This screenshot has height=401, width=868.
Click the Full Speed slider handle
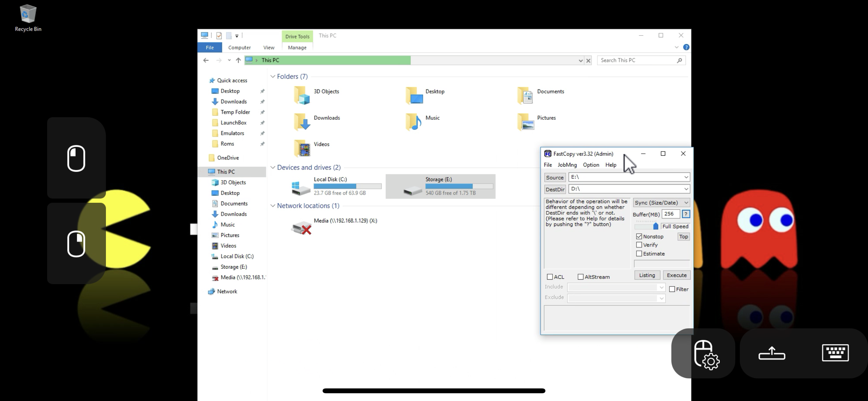(x=656, y=226)
